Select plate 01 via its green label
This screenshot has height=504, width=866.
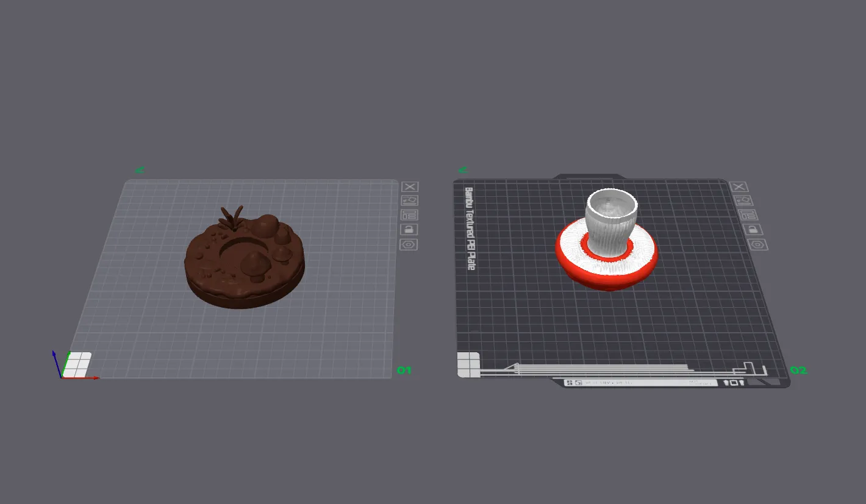(x=404, y=370)
